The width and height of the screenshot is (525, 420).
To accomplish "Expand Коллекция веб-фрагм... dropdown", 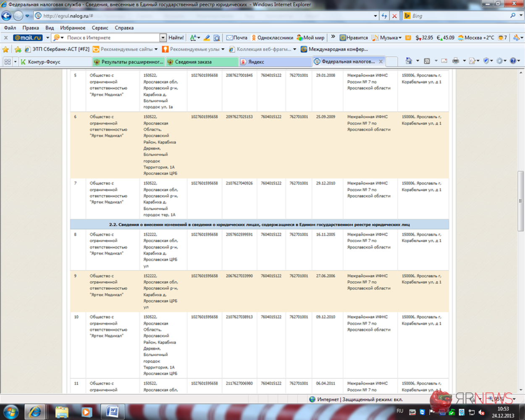I will click(294, 50).
